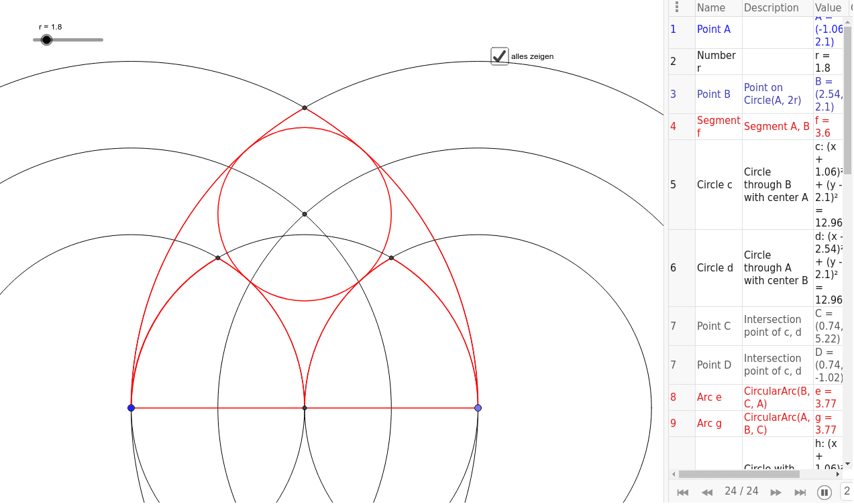This screenshot has height=504, width=854.
Task: Open the construction protocol options menu icon
Action: [x=677, y=7]
